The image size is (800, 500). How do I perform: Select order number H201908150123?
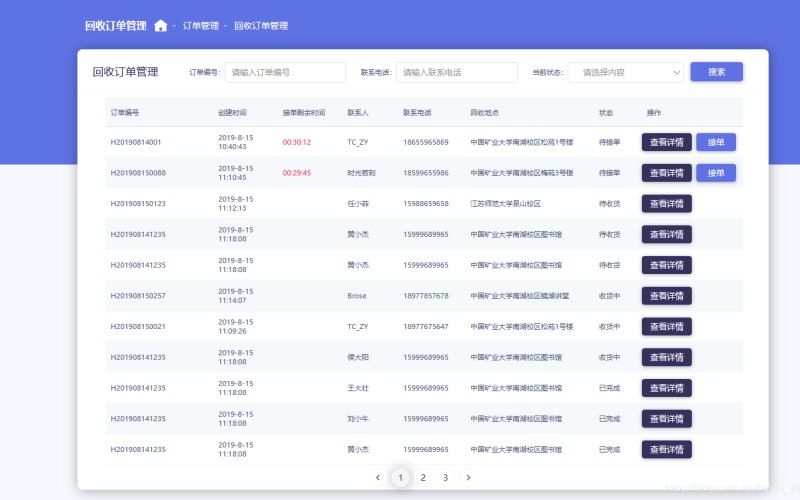pyautogui.click(x=138, y=204)
